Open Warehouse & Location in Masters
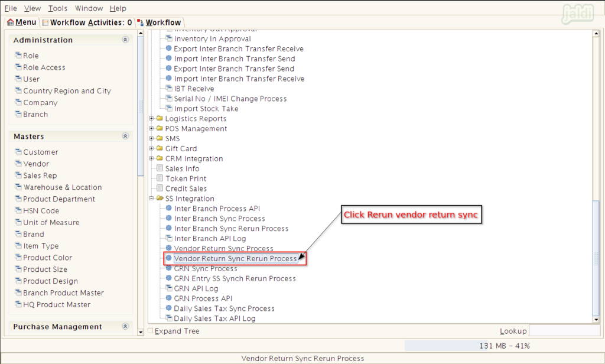Screen dimensions: 605x364 pos(62,187)
